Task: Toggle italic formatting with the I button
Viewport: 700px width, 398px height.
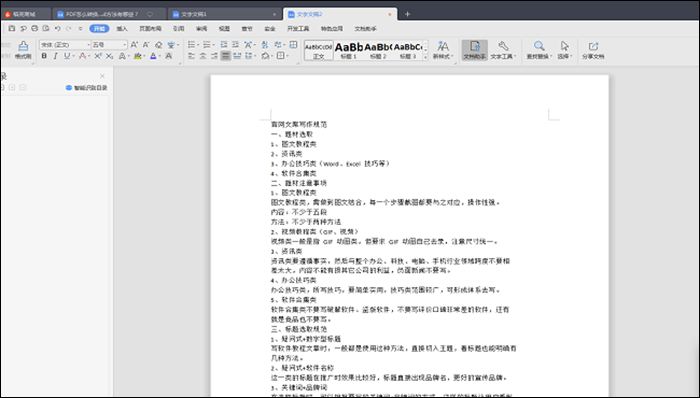Action: tap(55, 56)
